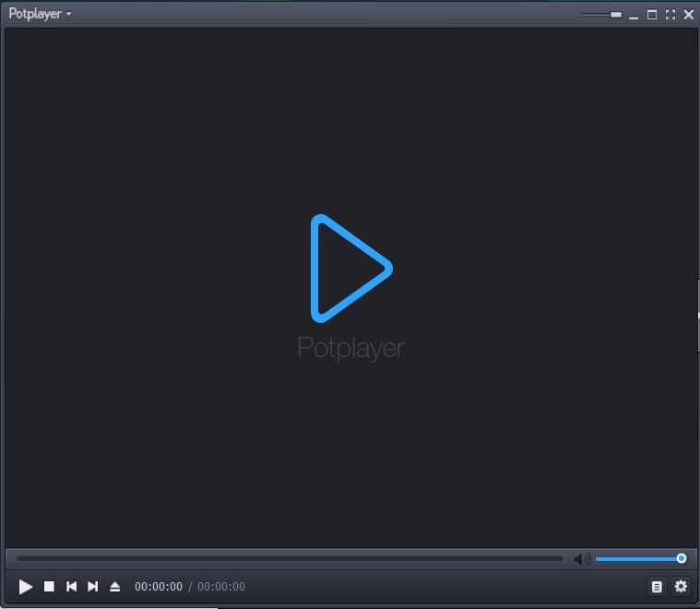The height and width of the screenshot is (609, 700).
Task: Close the Potplayer window
Action: point(689,15)
